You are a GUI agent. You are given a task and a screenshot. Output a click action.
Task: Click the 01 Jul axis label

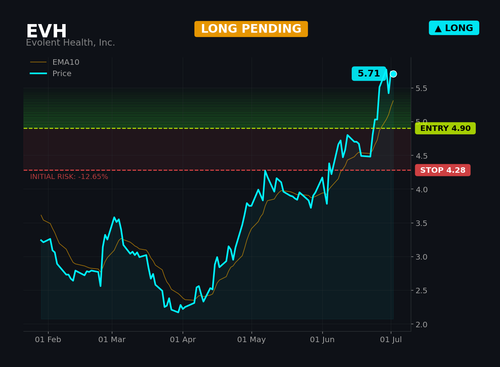coord(391,340)
